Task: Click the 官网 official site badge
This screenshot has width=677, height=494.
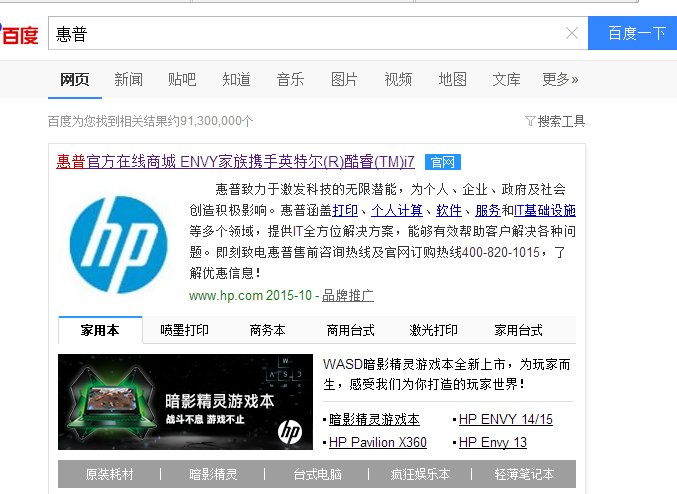Action: (x=441, y=162)
